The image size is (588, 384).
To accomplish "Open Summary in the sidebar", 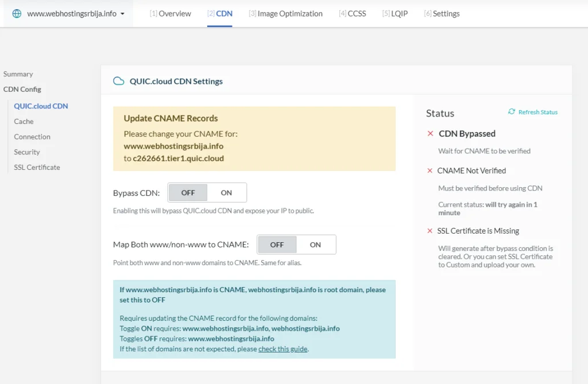I will click(x=18, y=74).
